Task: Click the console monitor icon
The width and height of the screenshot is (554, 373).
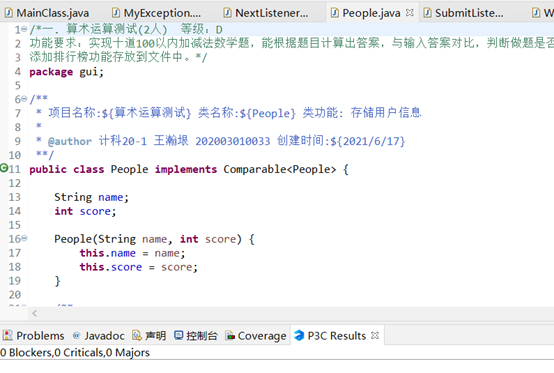Action: pos(179,335)
